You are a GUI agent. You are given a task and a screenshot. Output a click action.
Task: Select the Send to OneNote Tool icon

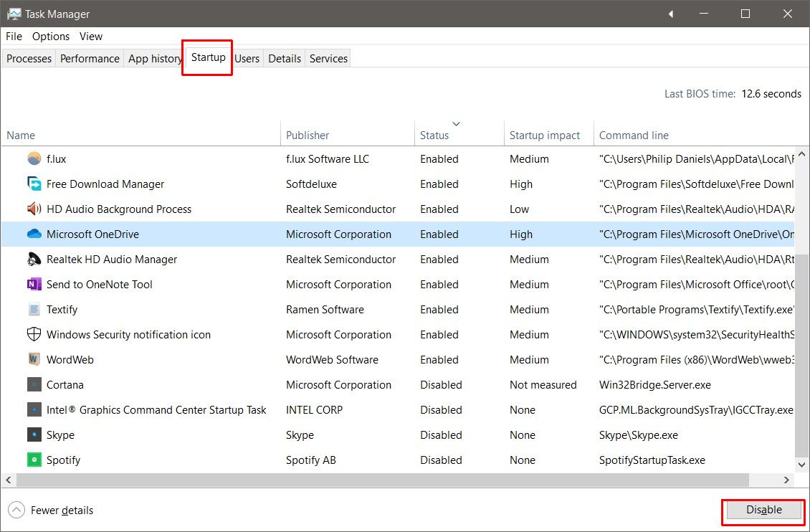point(34,285)
